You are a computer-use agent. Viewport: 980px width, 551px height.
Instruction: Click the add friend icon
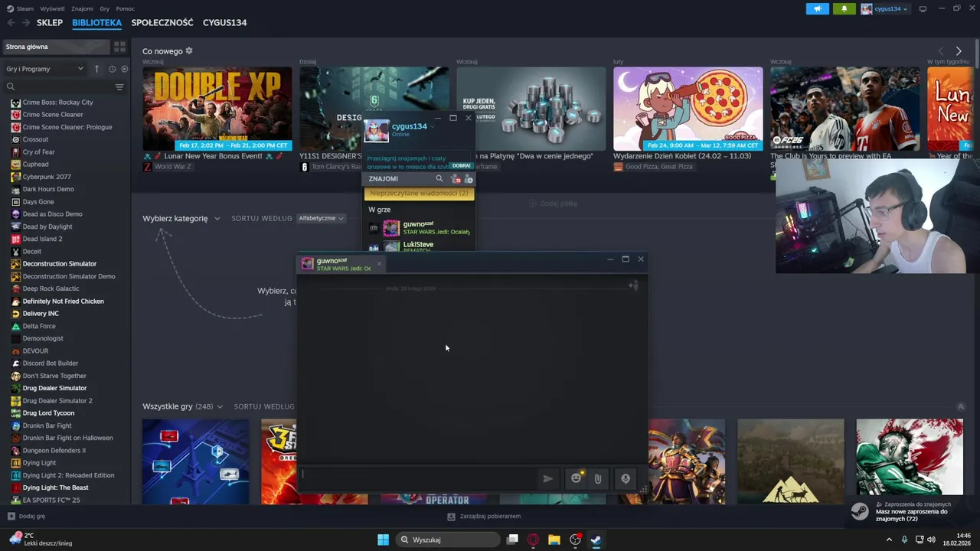(469, 179)
